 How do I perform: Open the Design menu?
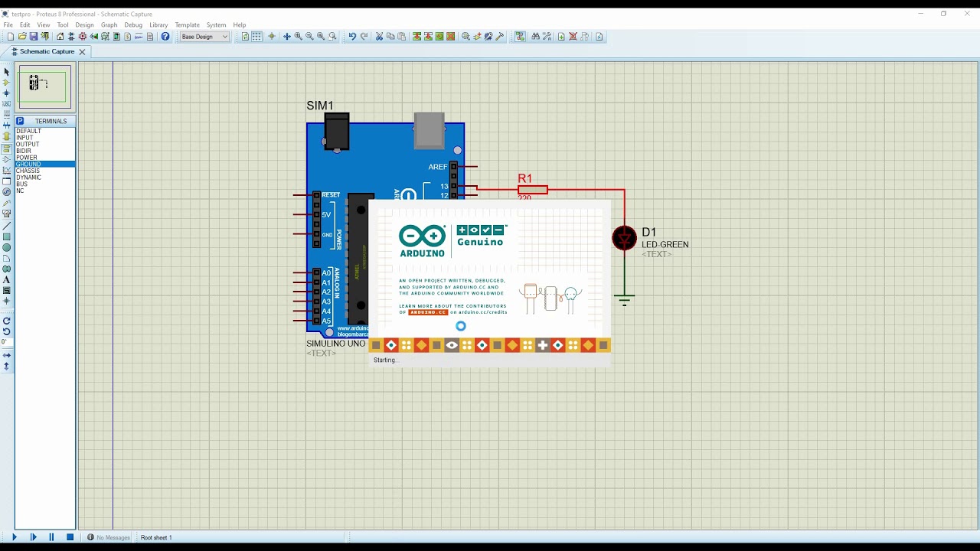point(84,24)
